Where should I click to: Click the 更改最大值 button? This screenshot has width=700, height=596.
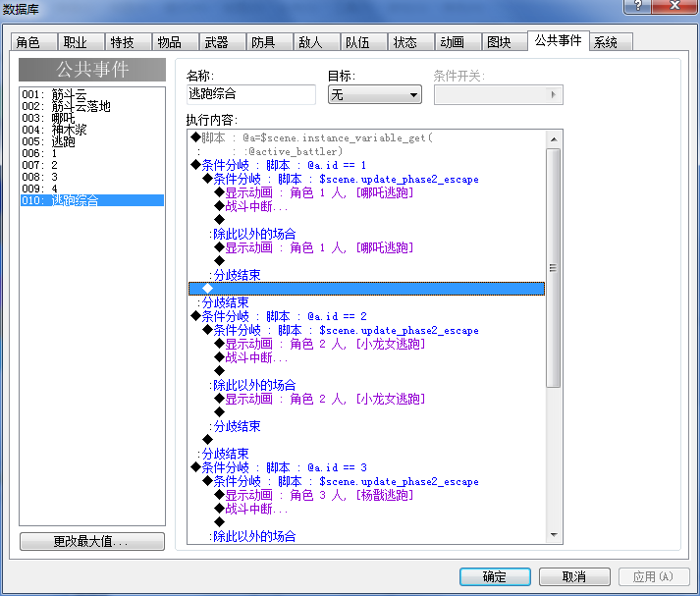click(92, 542)
